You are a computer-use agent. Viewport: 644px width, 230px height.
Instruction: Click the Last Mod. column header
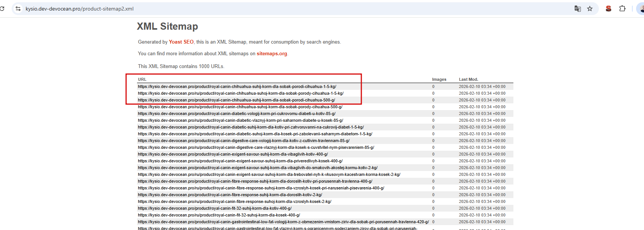tap(468, 79)
